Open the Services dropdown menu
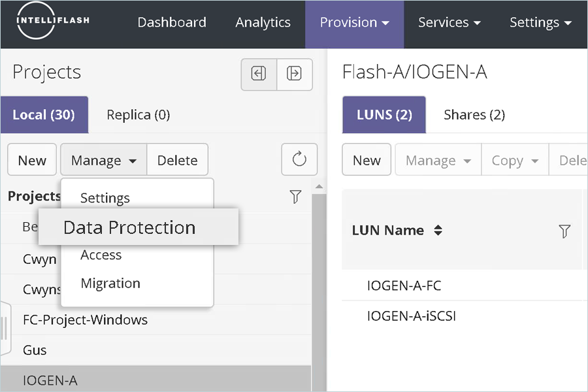The height and width of the screenshot is (392, 588). point(449,22)
